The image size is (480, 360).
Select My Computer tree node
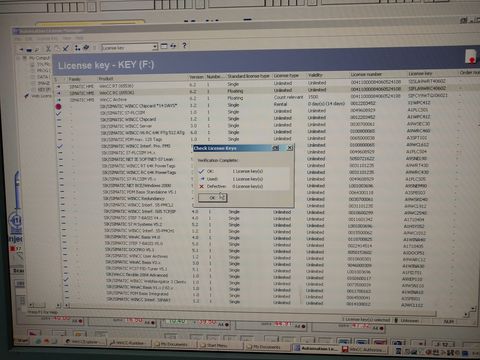pyautogui.click(x=39, y=58)
